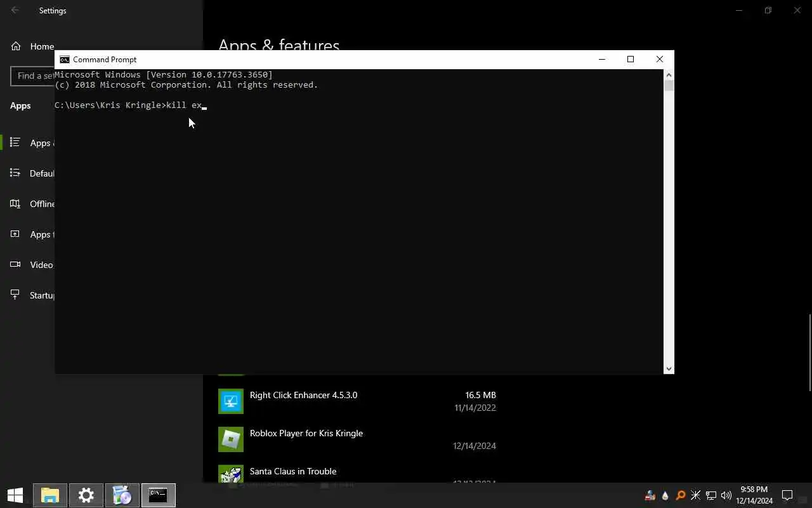The image size is (812, 508).
Task: Switch to Command Prompt taskbar icon
Action: tap(158, 495)
